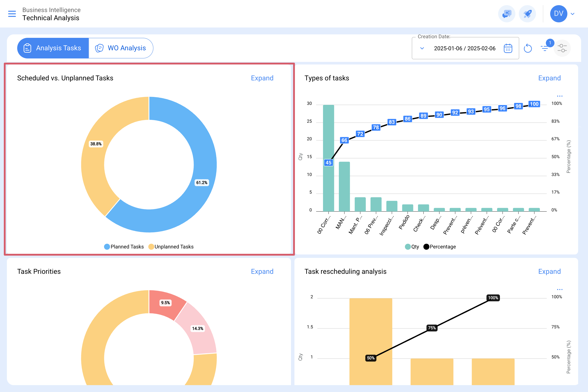Open the Creation Date type dropdown chevron
This screenshot has width=588, height=392.
422,48
